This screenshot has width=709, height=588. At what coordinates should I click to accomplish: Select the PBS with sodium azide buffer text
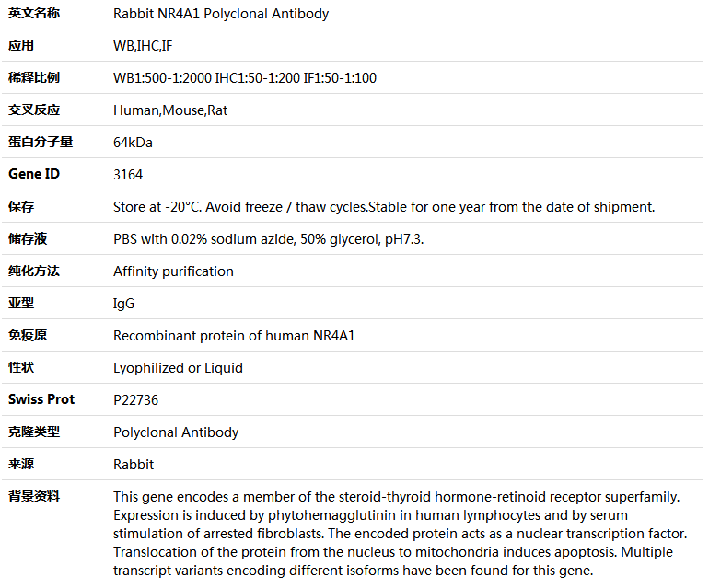(x=269, y=239)
